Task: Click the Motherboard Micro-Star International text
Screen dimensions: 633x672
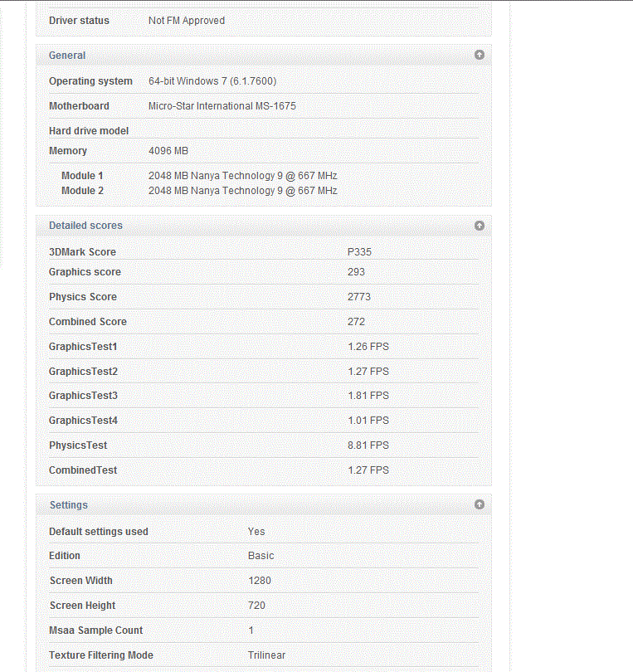Action: 222,106
